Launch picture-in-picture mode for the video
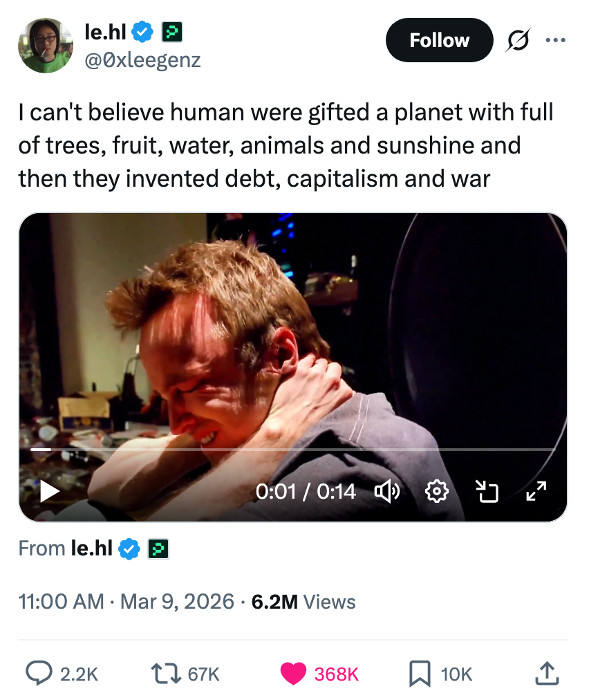The width and height of the screenshot is (589, 700). pos(486,491)
